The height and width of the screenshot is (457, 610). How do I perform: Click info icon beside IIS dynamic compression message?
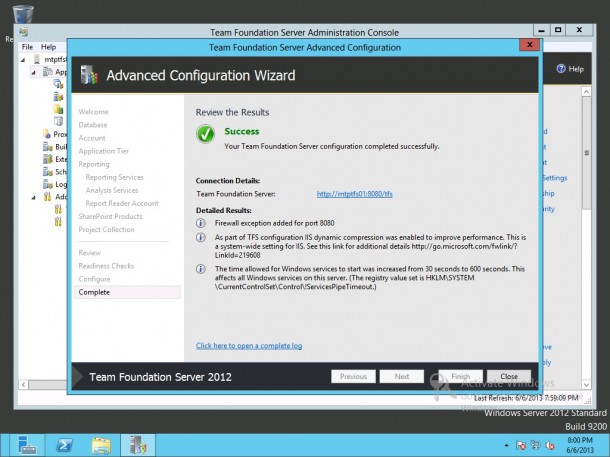coord(201,237)
